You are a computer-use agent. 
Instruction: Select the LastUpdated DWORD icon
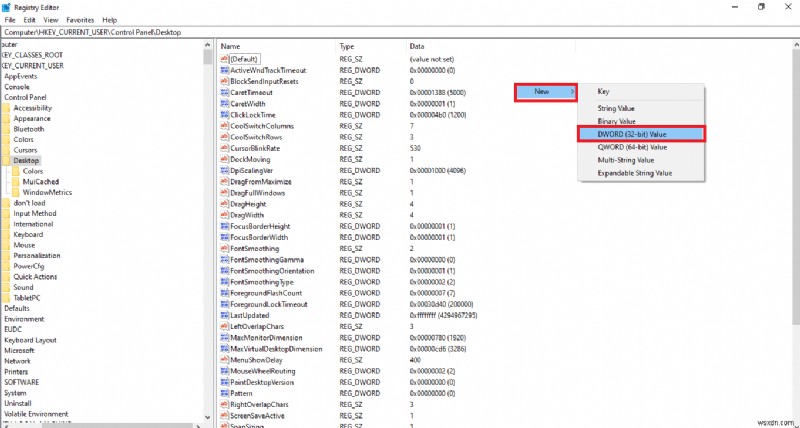[x=224, y=315]
